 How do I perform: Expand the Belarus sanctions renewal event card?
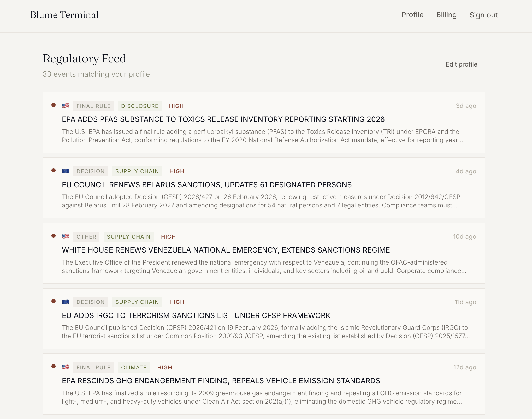(207, 185)
